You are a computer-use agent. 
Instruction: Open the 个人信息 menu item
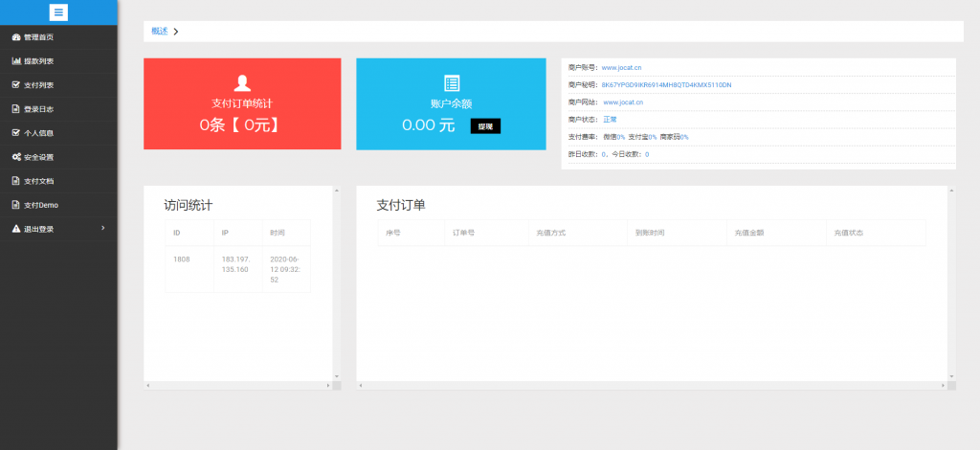pyautogui.click(x=38, y=133)
